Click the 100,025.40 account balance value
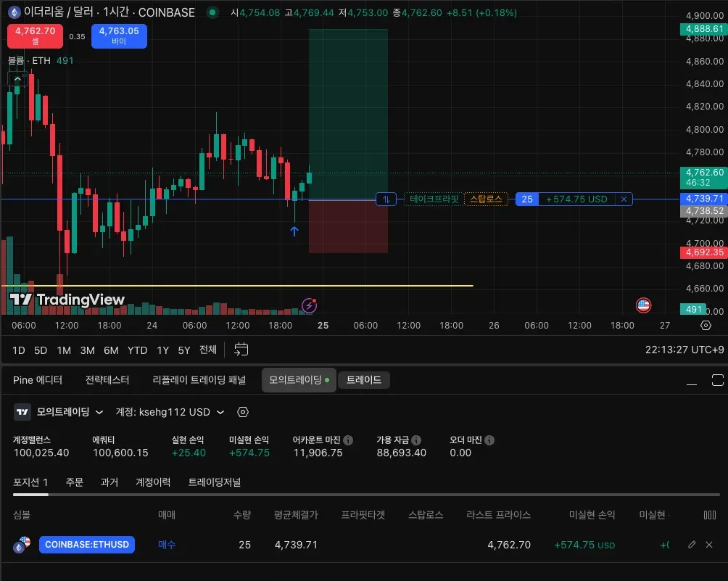Screen dimensions: 728x581 pos(41,453)
